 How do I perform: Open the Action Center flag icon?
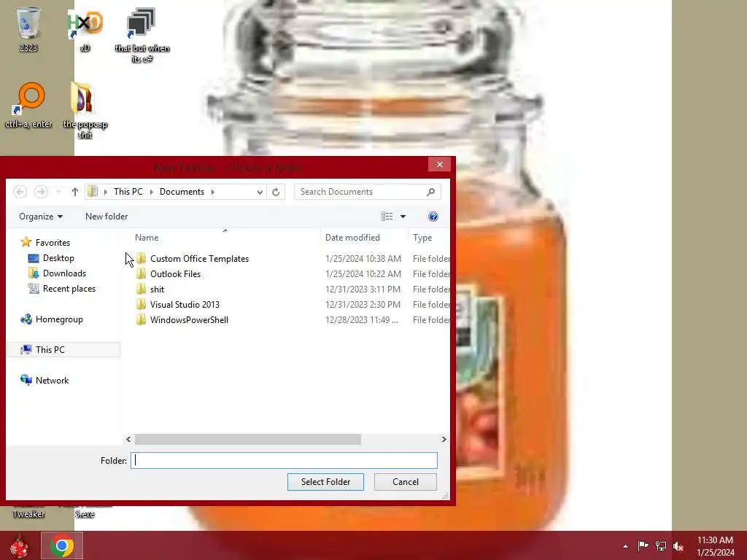(643, 546)
